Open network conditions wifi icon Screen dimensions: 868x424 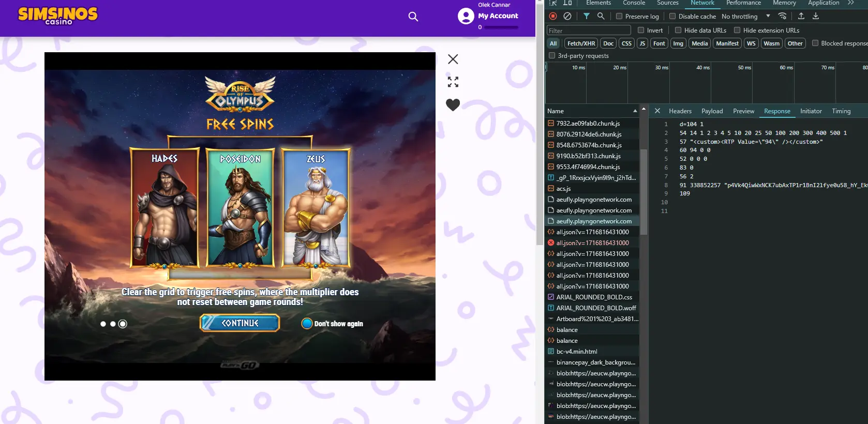tap(783, 16)
